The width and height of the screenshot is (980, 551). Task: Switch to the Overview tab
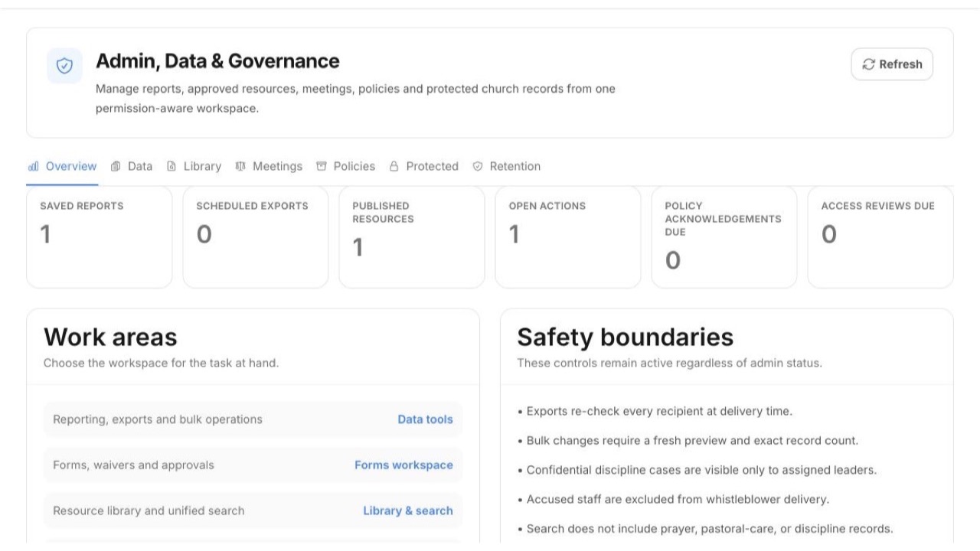63,166
